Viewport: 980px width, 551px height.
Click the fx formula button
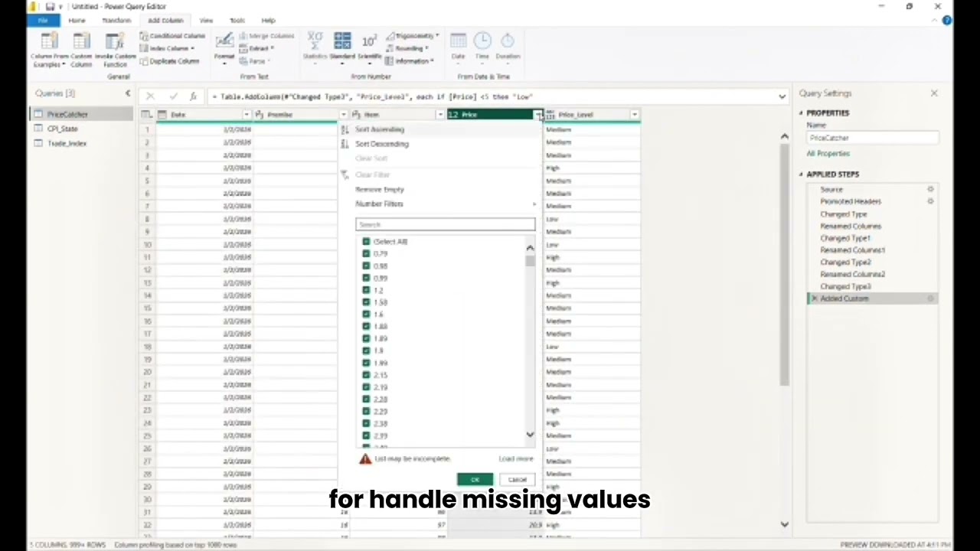pyautogui.click(x=193, y=97)
